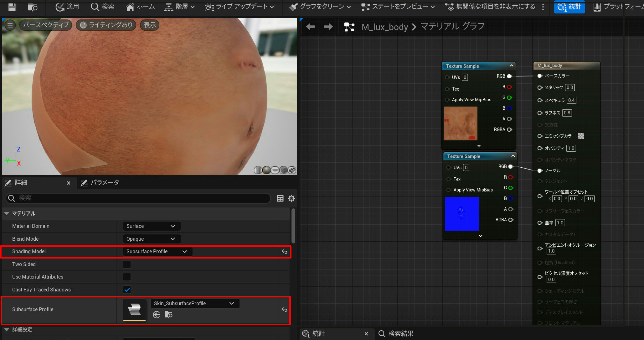This screenshot has width=644, height=340.
Task: Navigate back with the left arrow
Action: point(310,27)
